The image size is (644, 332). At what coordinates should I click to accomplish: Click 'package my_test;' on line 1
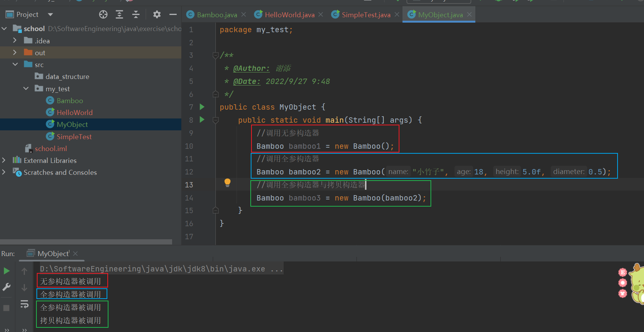pos(256,30)
